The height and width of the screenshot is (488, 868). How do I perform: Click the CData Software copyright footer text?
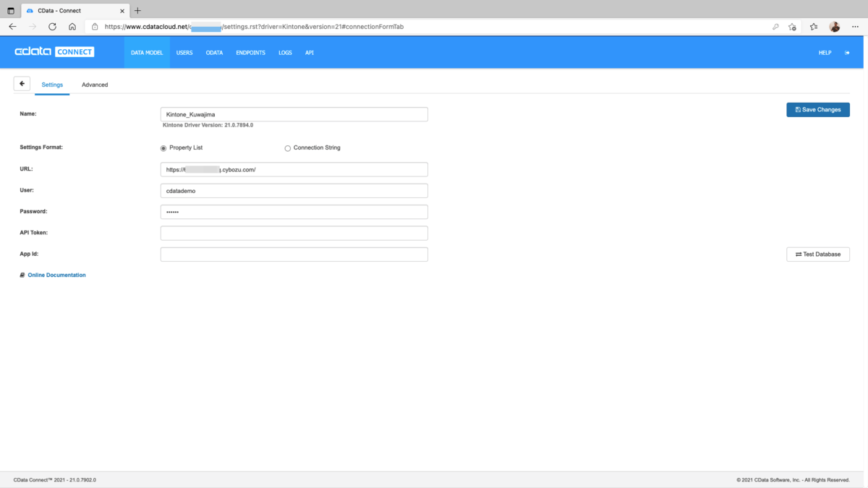coord(793,479)
